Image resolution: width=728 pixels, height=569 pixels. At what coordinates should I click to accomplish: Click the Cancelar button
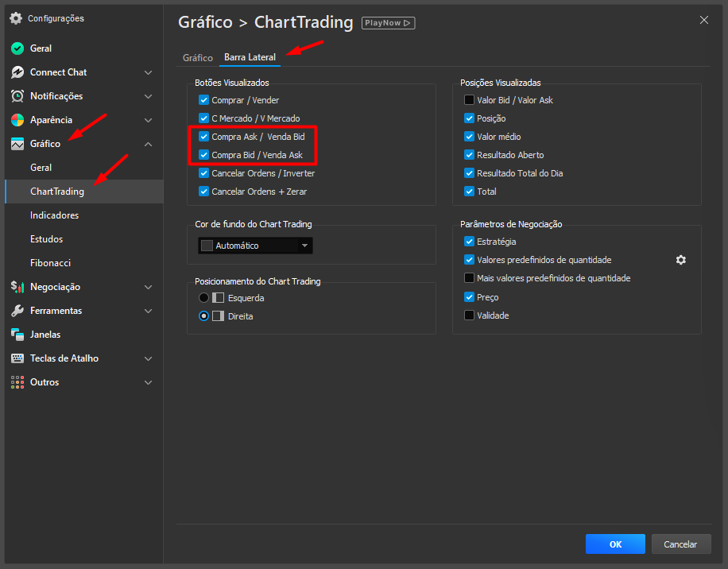(x=680, y=544)
